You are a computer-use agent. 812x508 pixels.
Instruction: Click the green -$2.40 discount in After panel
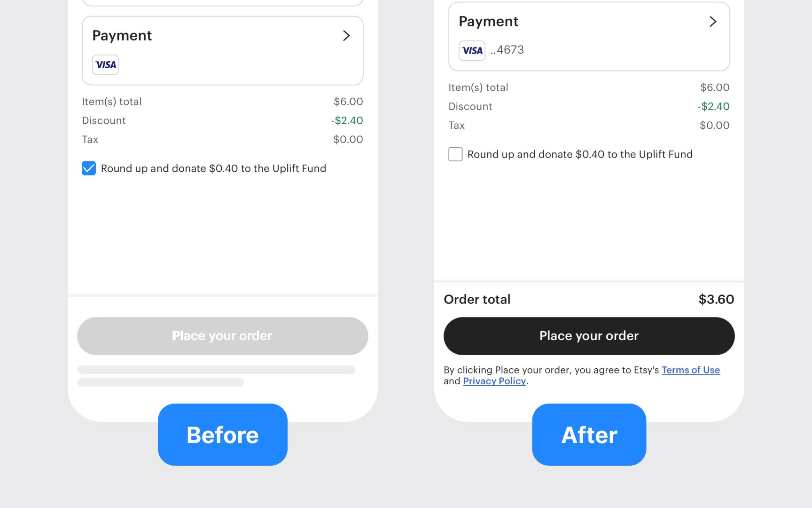(x=713, y=106)
